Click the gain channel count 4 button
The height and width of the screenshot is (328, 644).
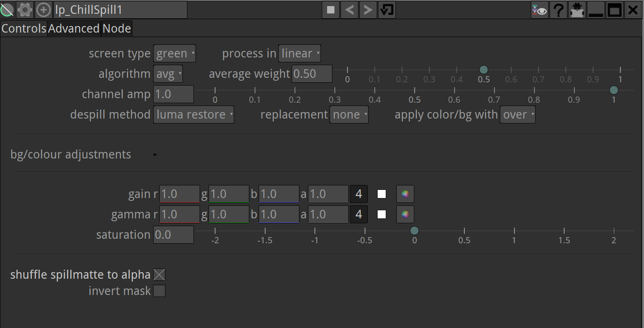coord(358,194)
